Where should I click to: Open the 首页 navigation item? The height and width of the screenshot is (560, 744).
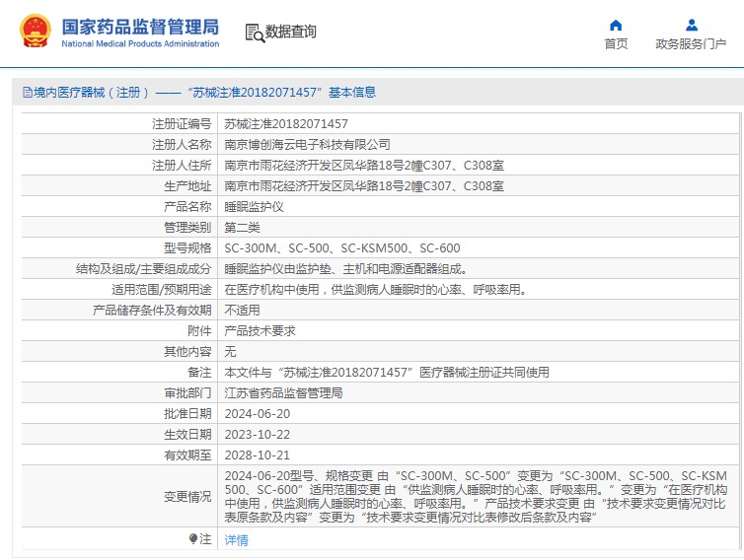(x=616, y=43)
